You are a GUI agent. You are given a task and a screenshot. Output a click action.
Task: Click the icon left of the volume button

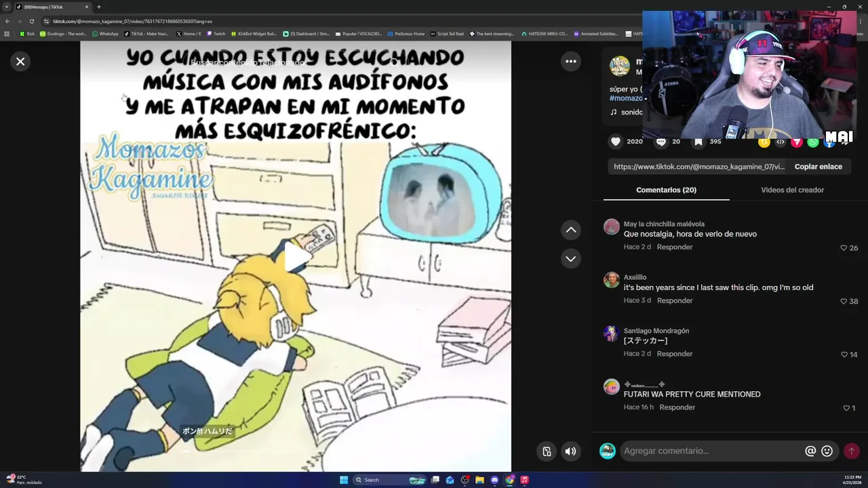547,451
